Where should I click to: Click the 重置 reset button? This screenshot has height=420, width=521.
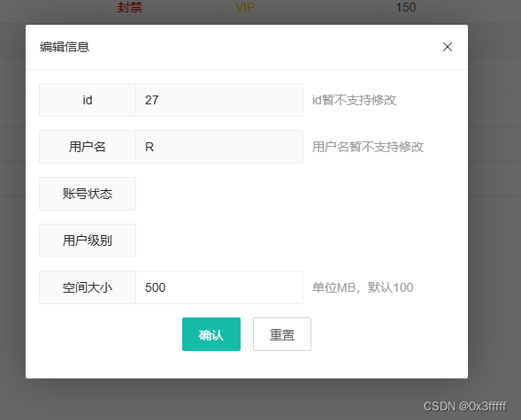282,334
